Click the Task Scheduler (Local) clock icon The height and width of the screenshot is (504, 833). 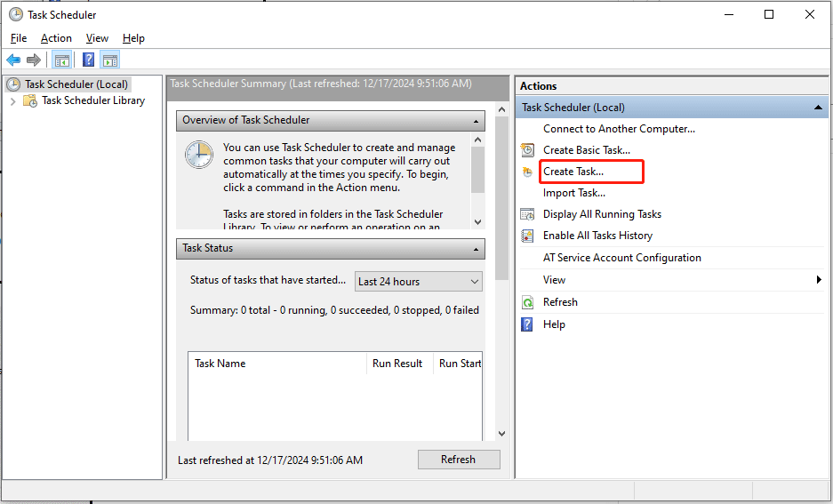pos(13,84)
